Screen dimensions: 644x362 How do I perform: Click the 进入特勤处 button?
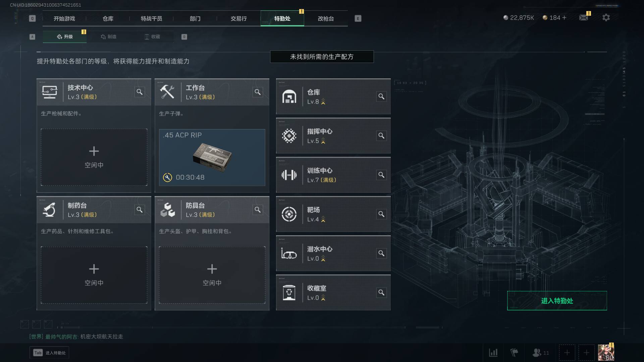(557, 301)
